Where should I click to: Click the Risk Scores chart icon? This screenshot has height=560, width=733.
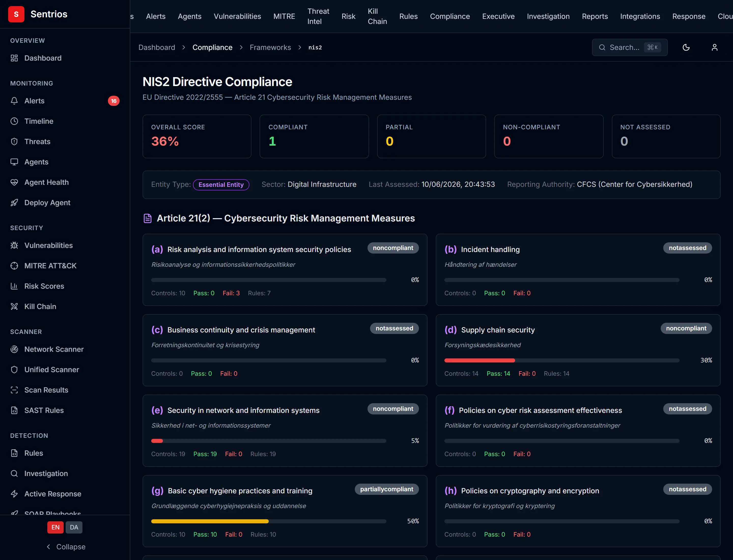14,286
